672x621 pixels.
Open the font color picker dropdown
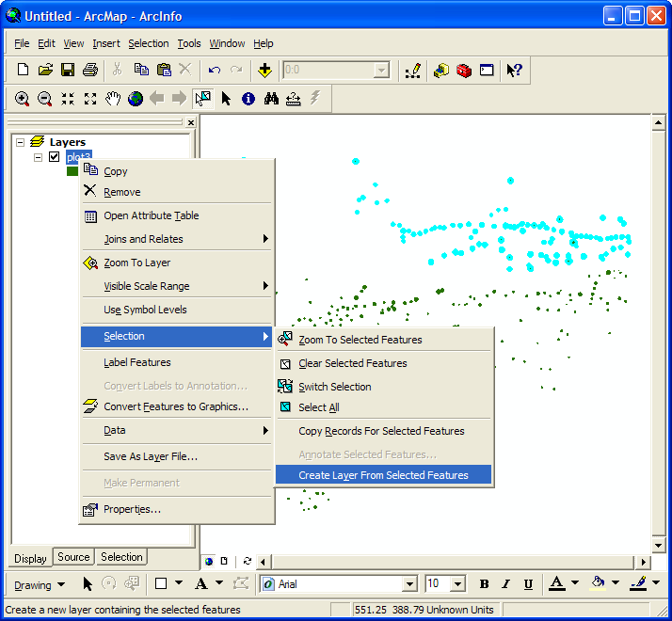point(576,582)
